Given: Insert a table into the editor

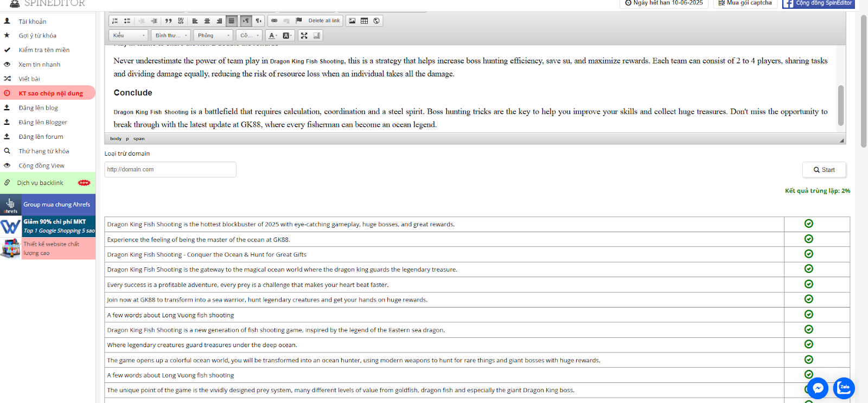Looking at the screenshot, I should (364, 21).
